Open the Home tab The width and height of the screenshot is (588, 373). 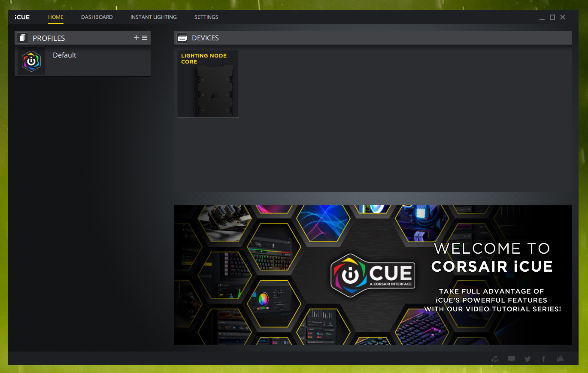pos(56,17)
